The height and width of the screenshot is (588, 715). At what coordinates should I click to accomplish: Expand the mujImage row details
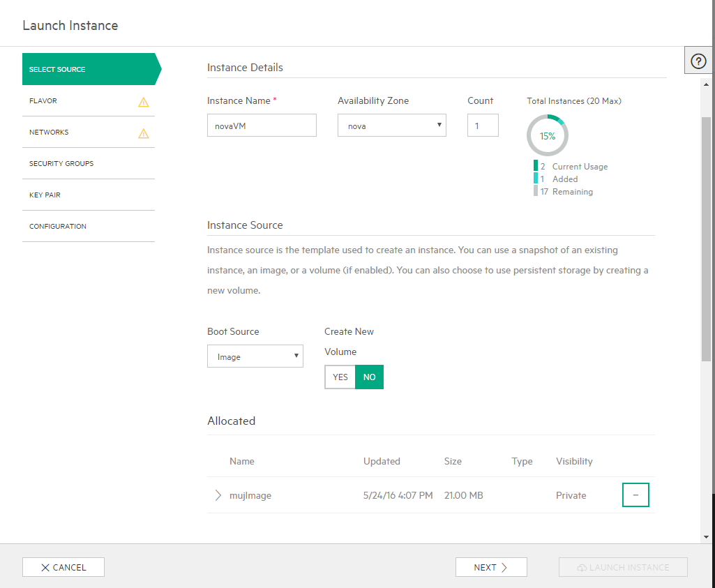[218, 495]
